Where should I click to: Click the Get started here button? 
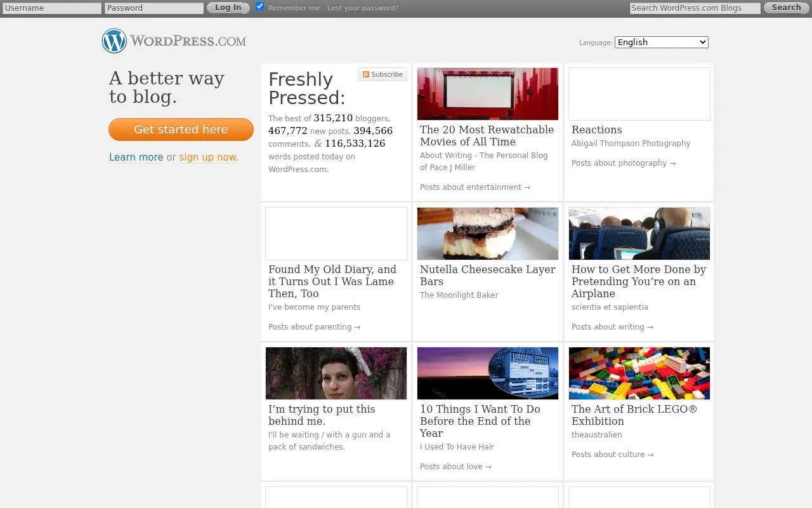coord(181,130)
